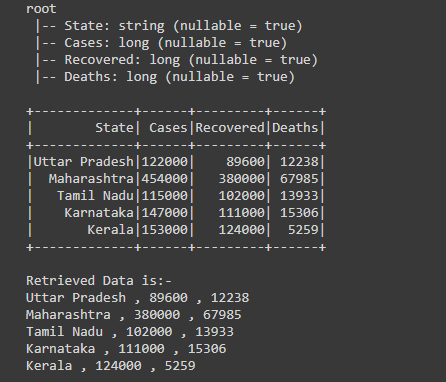Click the State column header
446x382 pixels.
click(114, 128)
